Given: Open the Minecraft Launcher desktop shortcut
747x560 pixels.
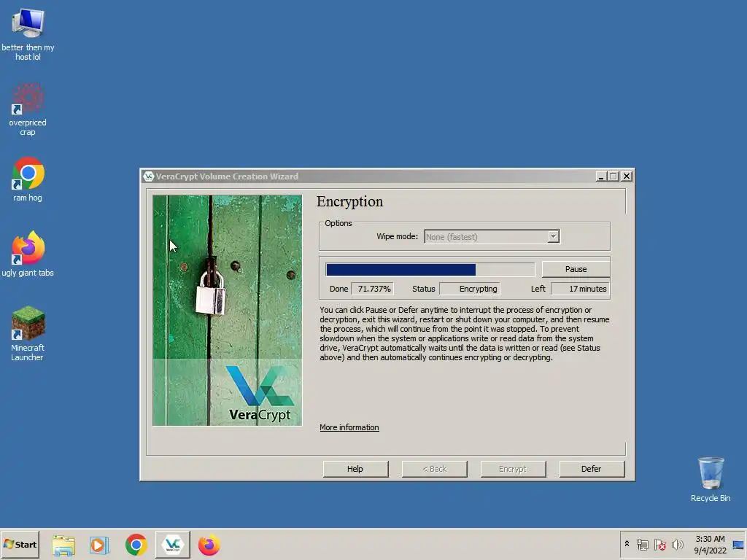Looking at the screenshot, I should [x=28, y=333].
